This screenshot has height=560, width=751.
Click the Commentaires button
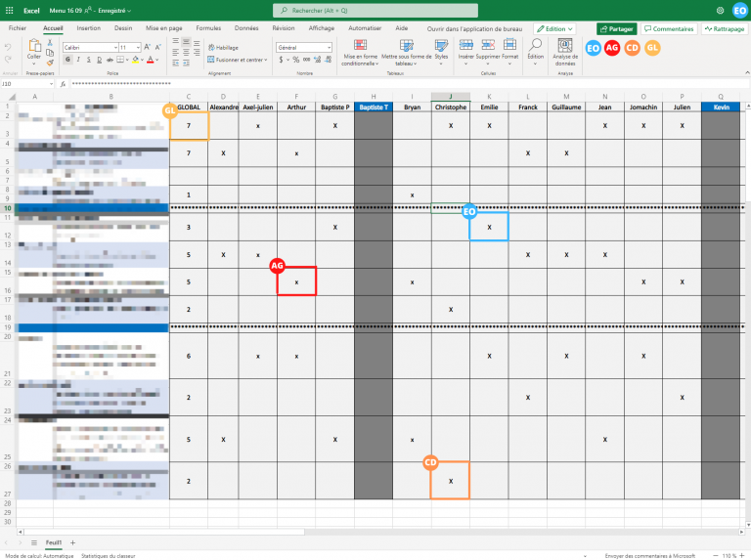coord(669,28)
